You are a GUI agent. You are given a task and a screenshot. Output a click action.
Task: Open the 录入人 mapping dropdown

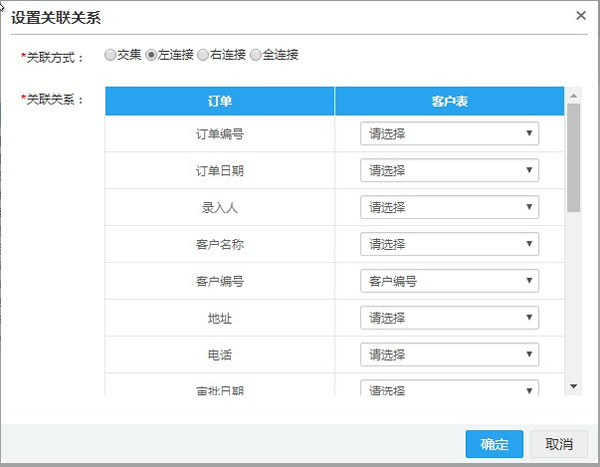point(449,208)
